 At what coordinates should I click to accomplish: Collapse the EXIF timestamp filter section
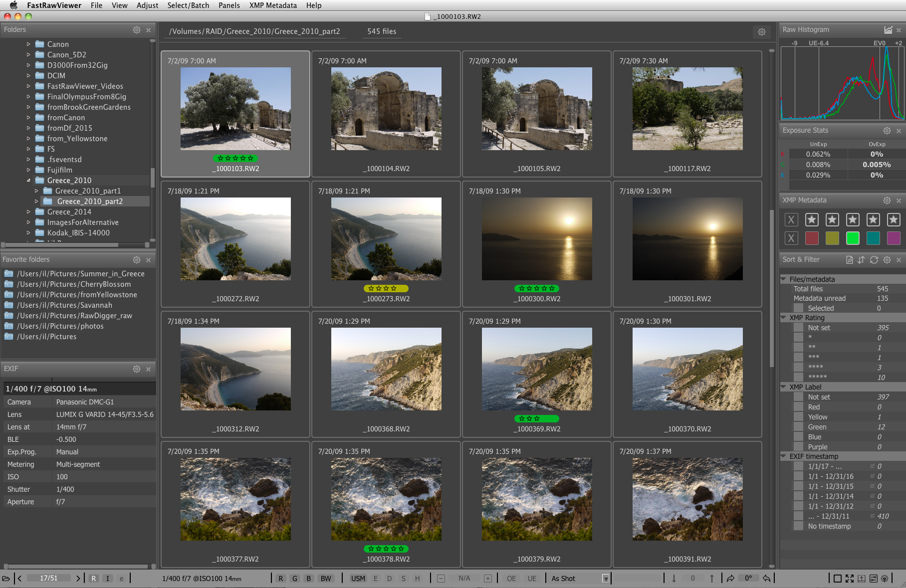click(783, 456)
